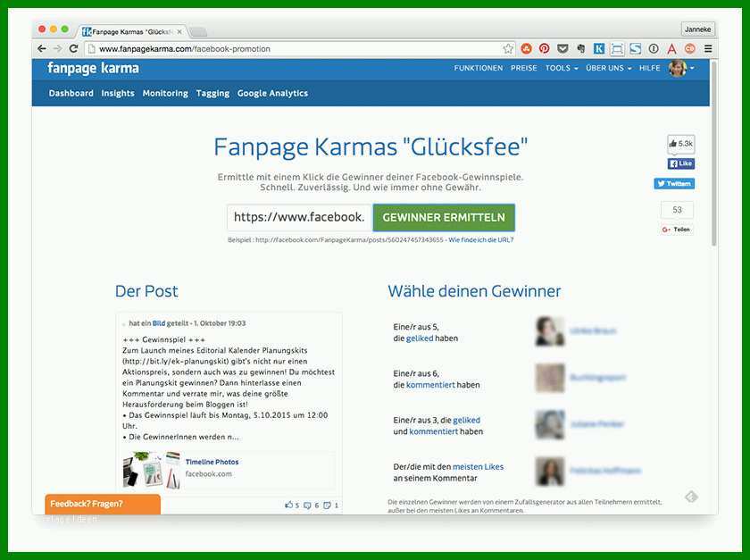
Task: Click the 'meisten Likes' link
Action: point(478,466)
